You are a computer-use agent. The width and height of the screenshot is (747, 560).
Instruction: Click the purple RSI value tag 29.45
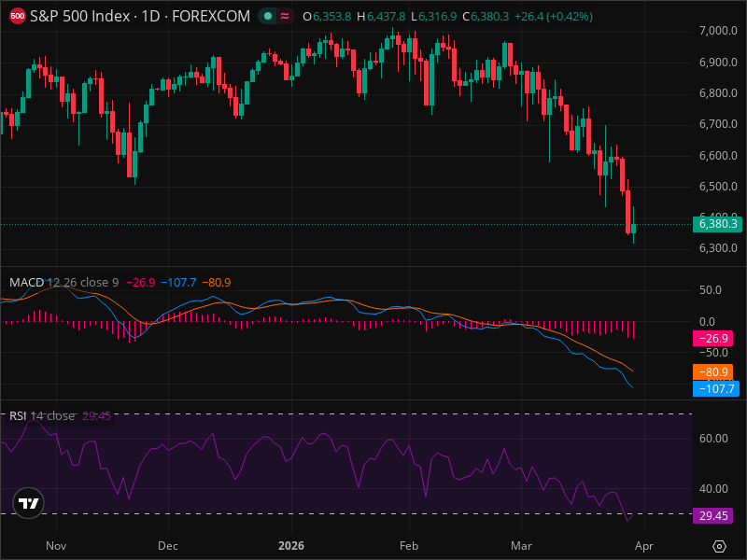pyautogui.click(x=712, y=516)
